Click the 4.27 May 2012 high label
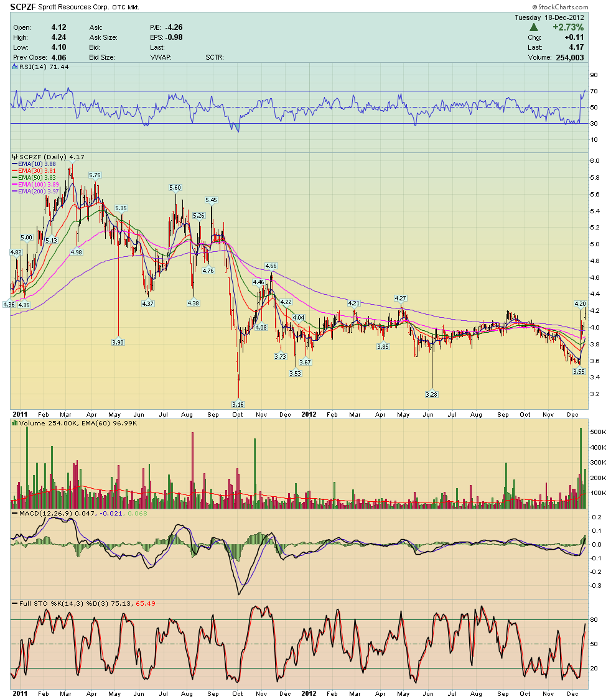This screenshot has height=699, width=616. [400, 299]
